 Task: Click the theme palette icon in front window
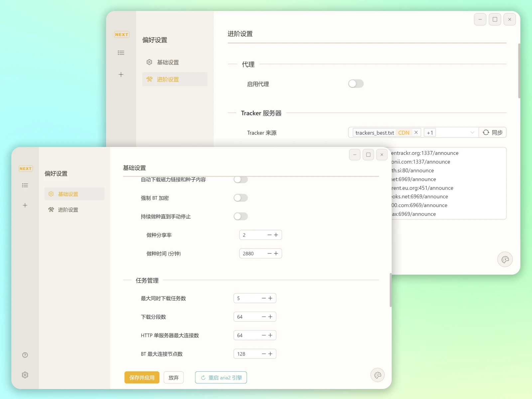pos(378,375)
